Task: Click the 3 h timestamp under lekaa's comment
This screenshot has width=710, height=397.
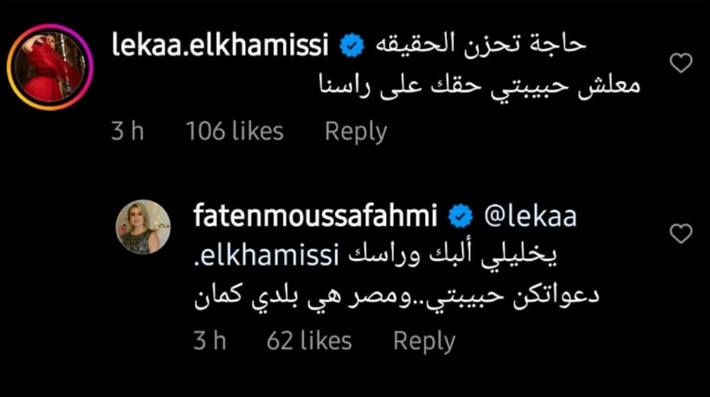Action: click(128, 132)
